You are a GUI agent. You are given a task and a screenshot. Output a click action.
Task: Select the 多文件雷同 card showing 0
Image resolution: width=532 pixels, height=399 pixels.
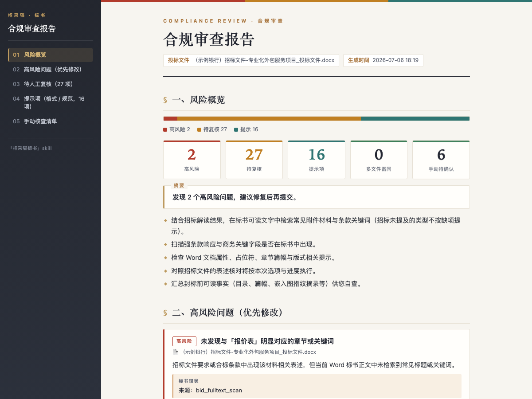(x=379, y=160)
